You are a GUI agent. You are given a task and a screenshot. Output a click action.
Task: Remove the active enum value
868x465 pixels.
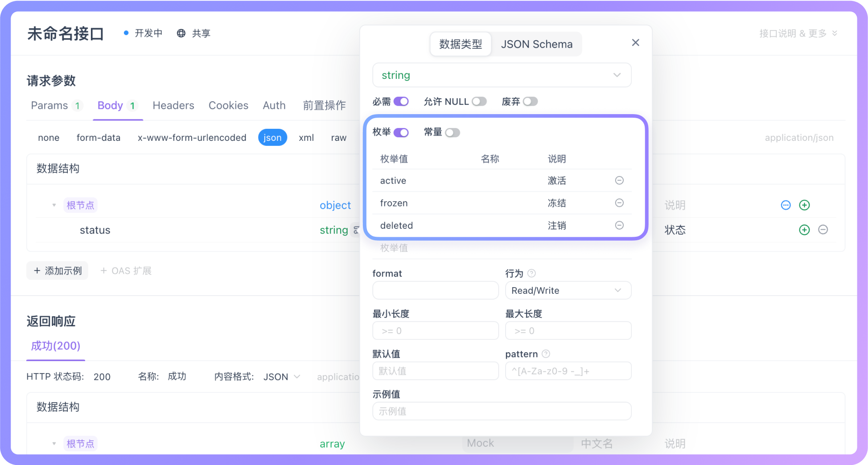pos(619,181)
